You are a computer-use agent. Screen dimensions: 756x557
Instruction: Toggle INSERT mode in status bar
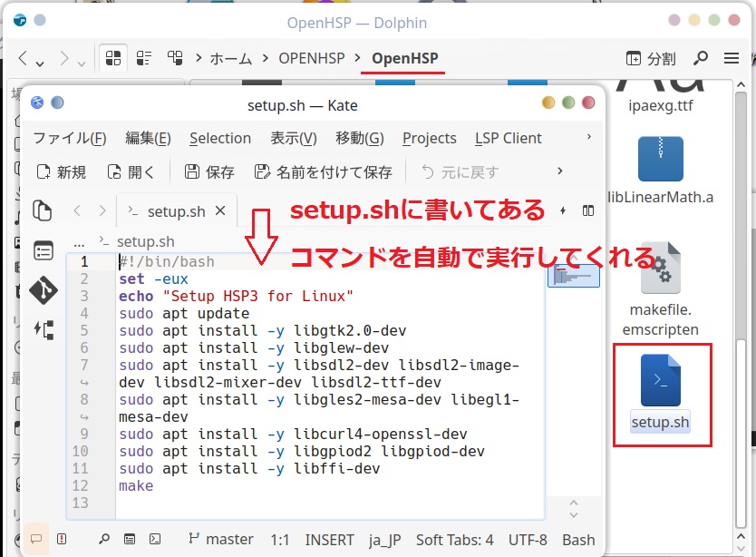pos(329,540)
